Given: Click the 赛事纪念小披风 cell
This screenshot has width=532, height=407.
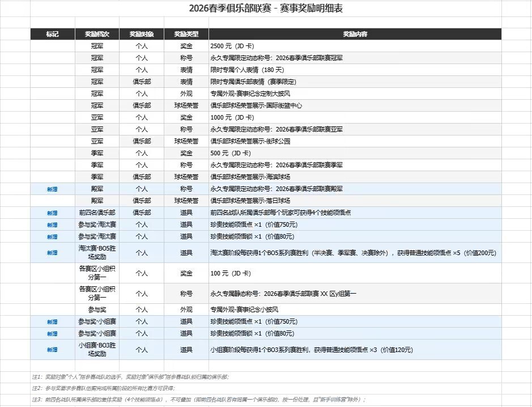Looking at the screenshot, I should click(355, 310).
